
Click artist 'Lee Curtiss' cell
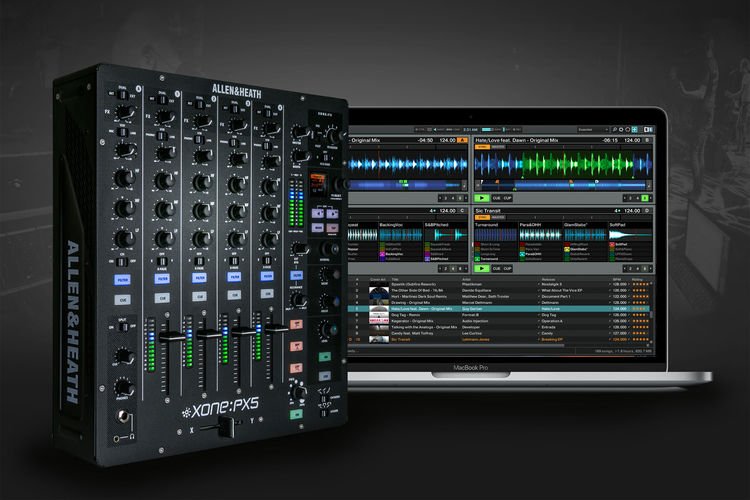pos(472,333)
